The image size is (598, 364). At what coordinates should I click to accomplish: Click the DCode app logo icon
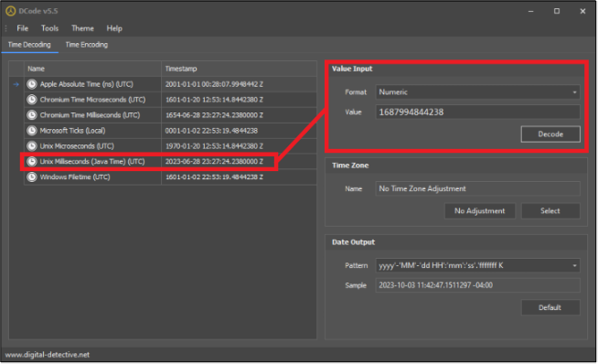[10, 11]
